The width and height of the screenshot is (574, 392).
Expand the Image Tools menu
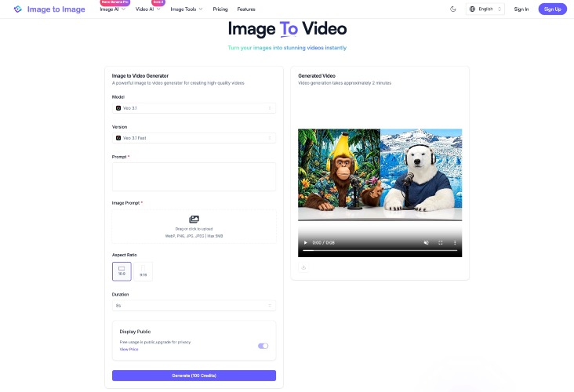coord(187,9)
